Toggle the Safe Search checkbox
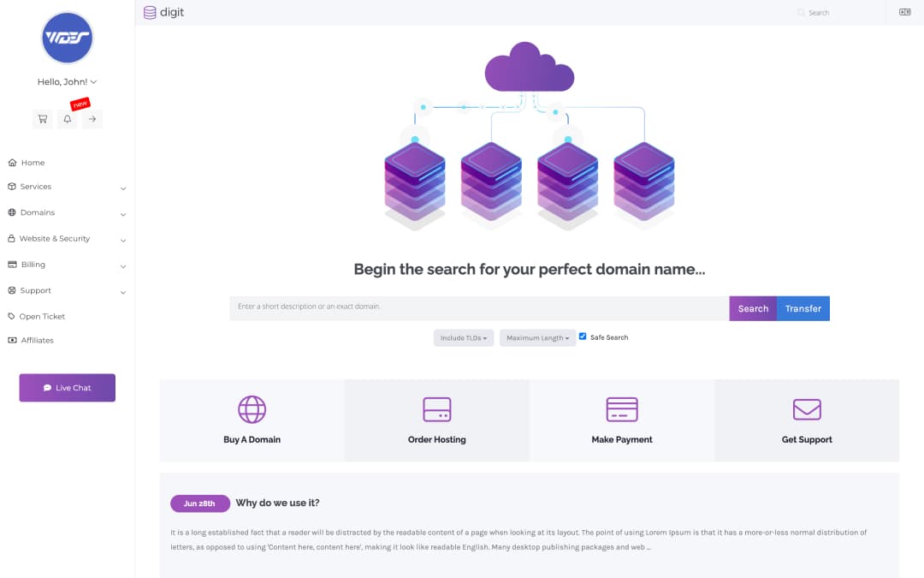Screen dimensions: 924x578 (x=583, y=337)
